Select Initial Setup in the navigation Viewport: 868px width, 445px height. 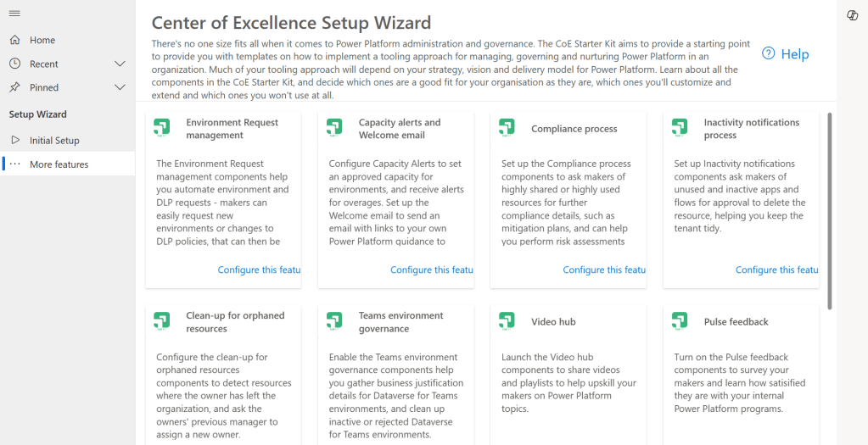(x=54, y=141)
